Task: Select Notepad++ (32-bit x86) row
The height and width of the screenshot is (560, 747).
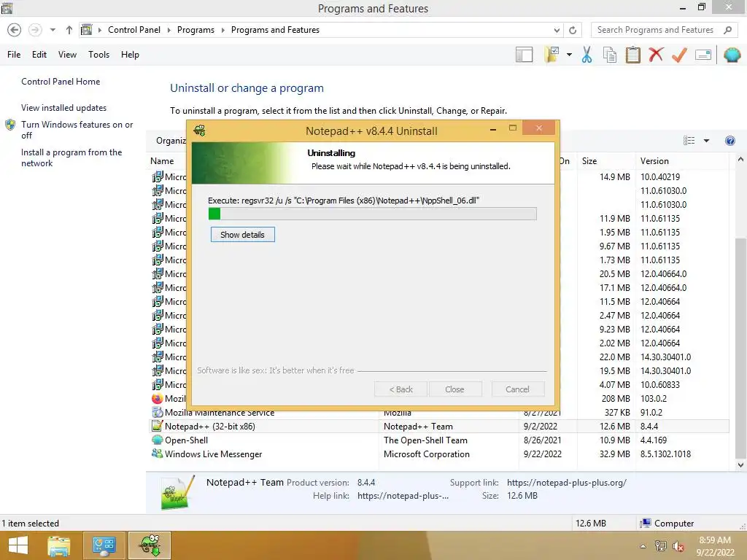Action: 439,426
